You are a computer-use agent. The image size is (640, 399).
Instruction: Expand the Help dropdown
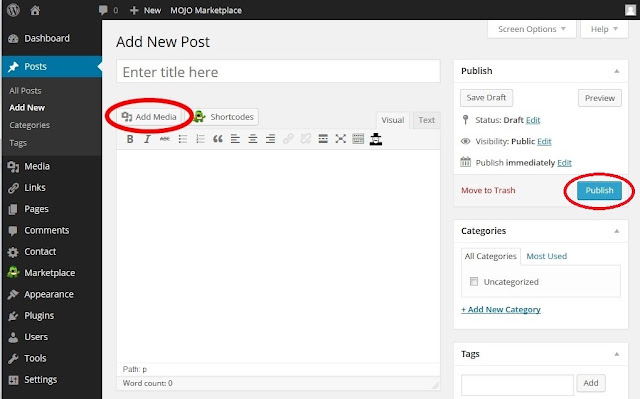coord(604,29)
